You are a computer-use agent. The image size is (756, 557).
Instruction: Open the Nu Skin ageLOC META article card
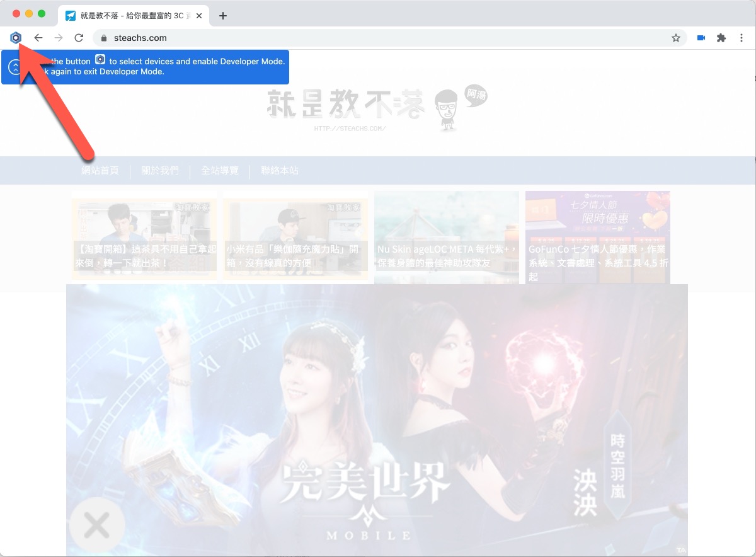pos(447,238)
